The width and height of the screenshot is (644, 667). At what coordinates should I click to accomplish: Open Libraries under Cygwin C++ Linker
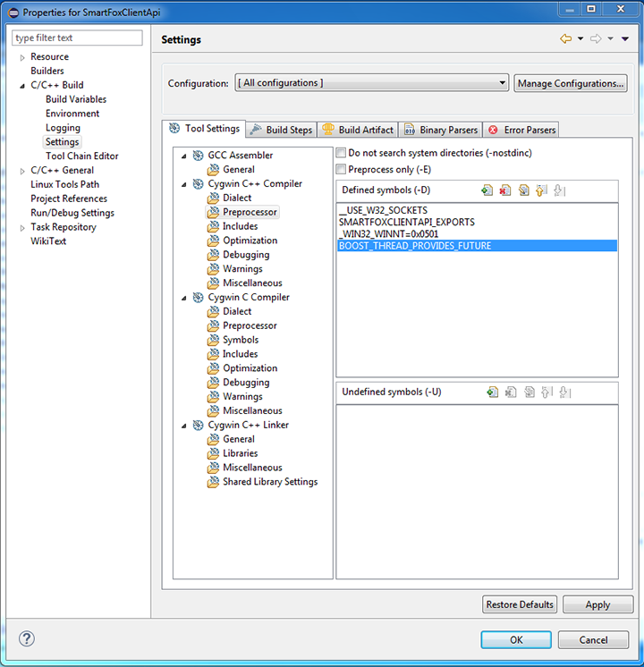(240, 453)
